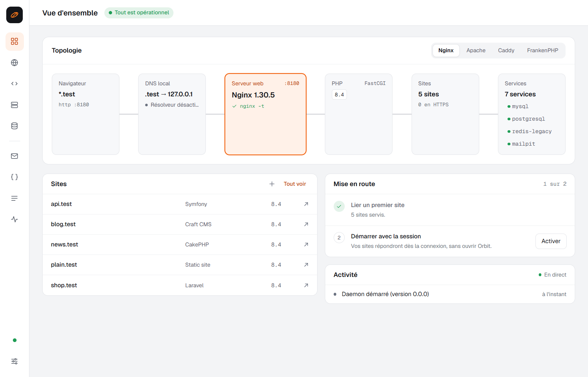
Task: Click the Orbit app logo
Action: [14, 15]
